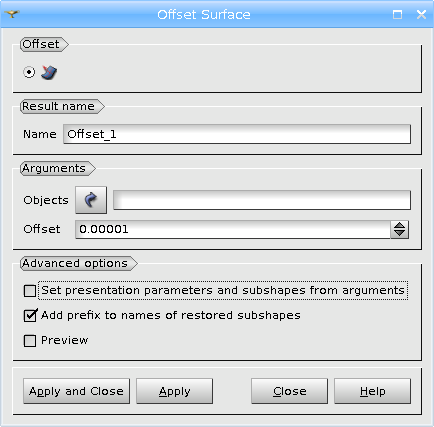This screenshot has height=427, width=434.
Task: Click the Offset value field showing 0.00001
Action: pos(233,229)
